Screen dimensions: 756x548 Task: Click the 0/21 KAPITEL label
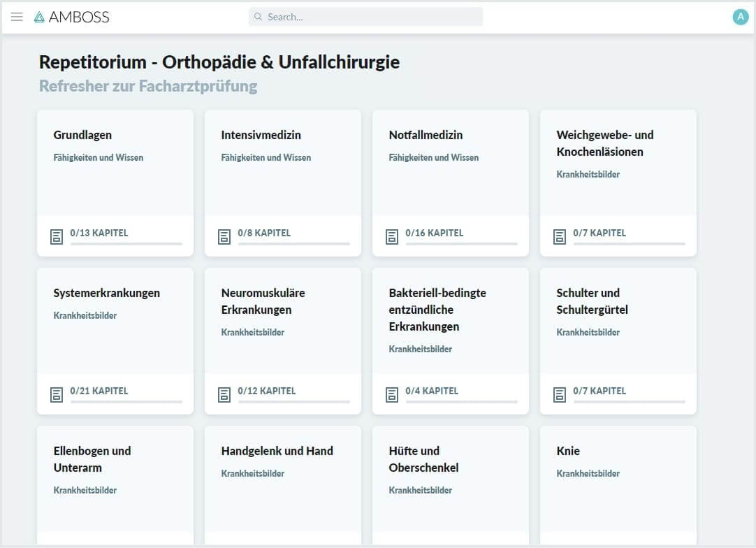(99, 391)
